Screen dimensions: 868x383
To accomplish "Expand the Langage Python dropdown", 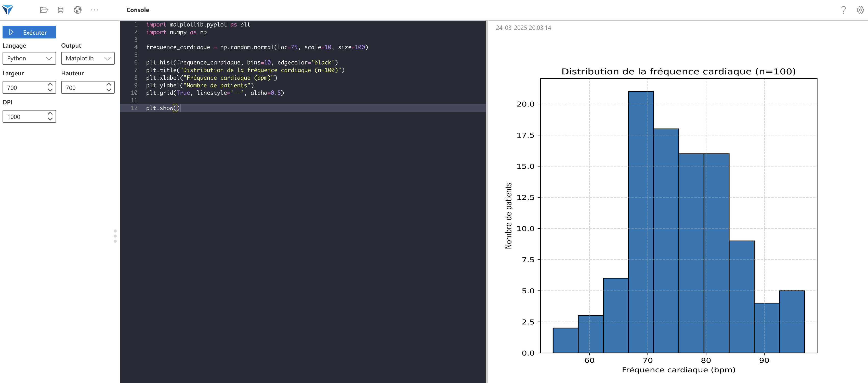I will click(29, 58).
